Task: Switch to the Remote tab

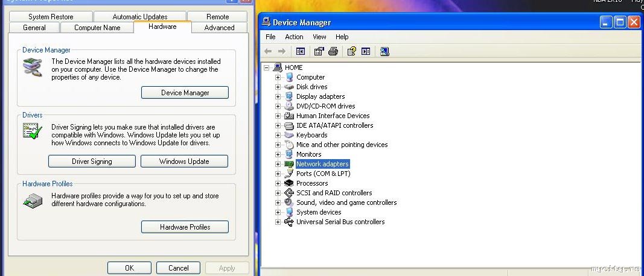Action: point(218,17)
